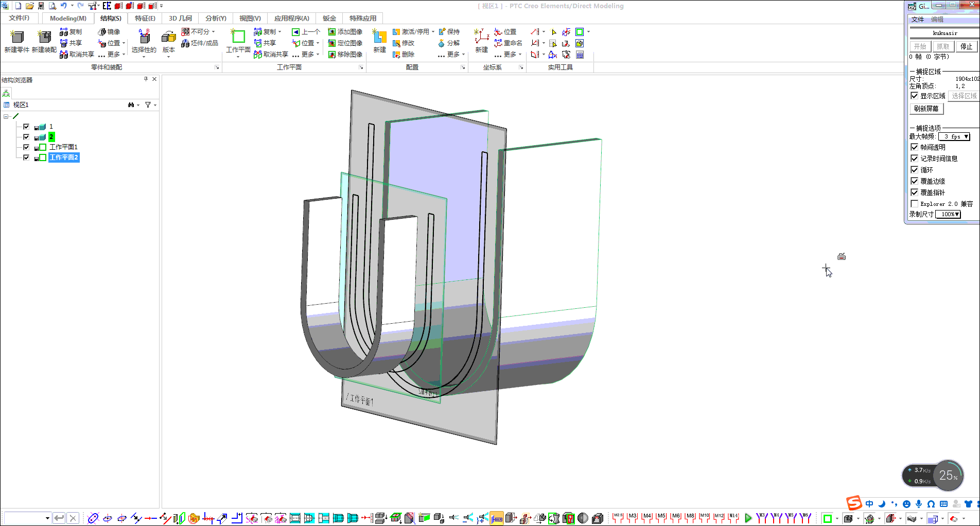Click the Sogou input method S icon
The image size is (980, 526).
point(854,503)
